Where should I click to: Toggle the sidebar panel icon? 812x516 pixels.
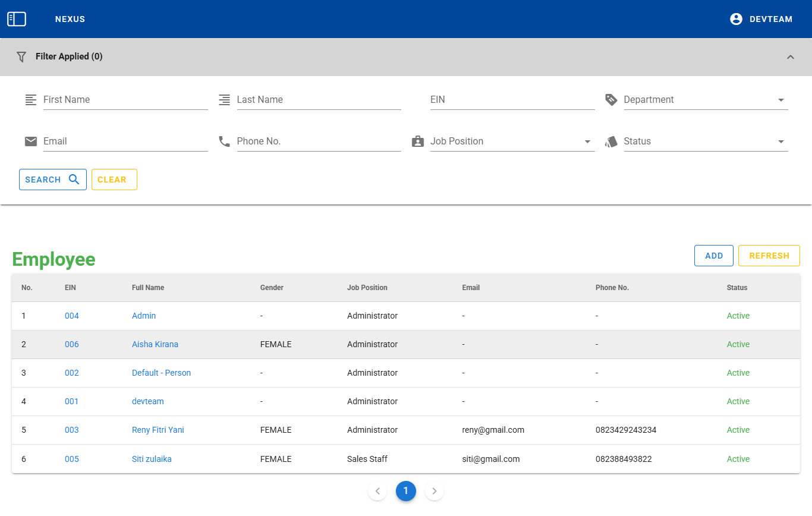17,19
